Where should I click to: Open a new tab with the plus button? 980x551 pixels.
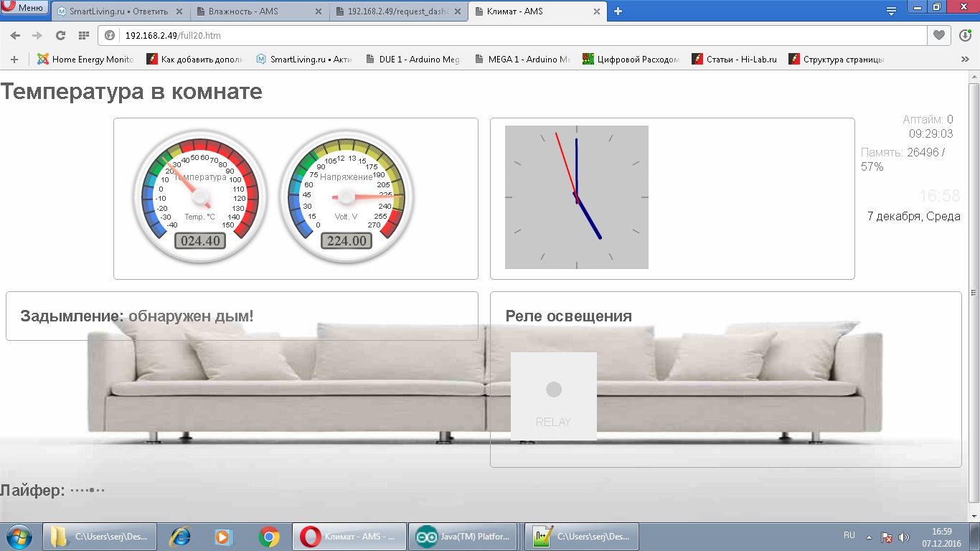[x=618, y=11]
